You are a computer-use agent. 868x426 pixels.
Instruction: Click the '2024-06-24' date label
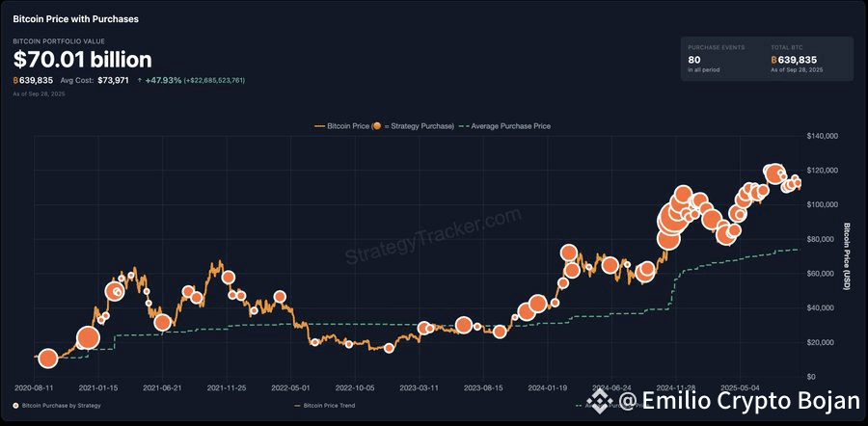611,387
